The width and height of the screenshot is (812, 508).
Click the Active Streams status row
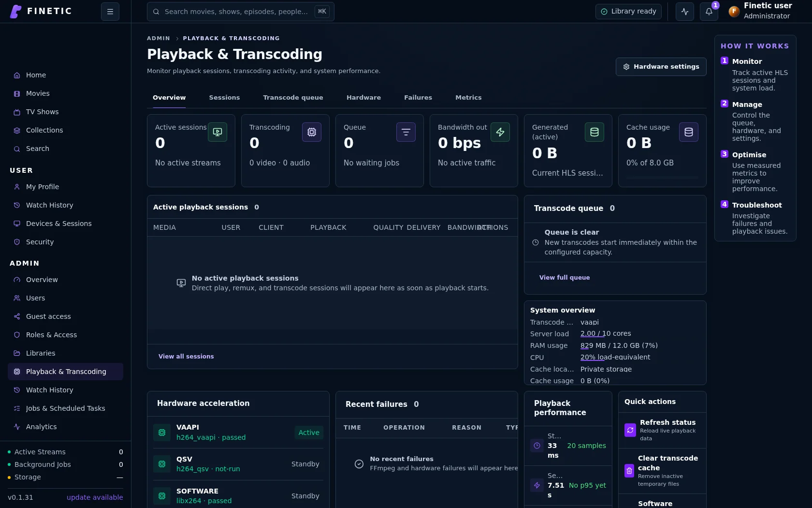[65, 452]
